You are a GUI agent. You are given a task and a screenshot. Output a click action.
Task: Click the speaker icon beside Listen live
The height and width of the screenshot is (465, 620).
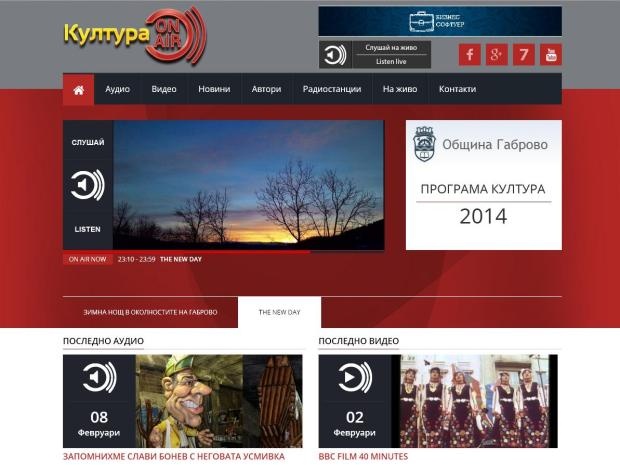(x=336, y=54)
